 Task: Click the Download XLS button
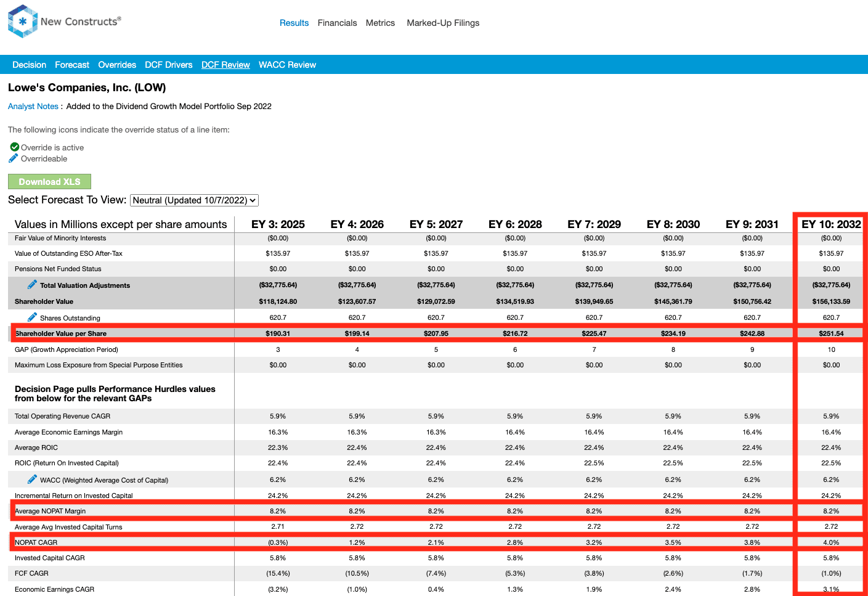(x=49, y=182)
